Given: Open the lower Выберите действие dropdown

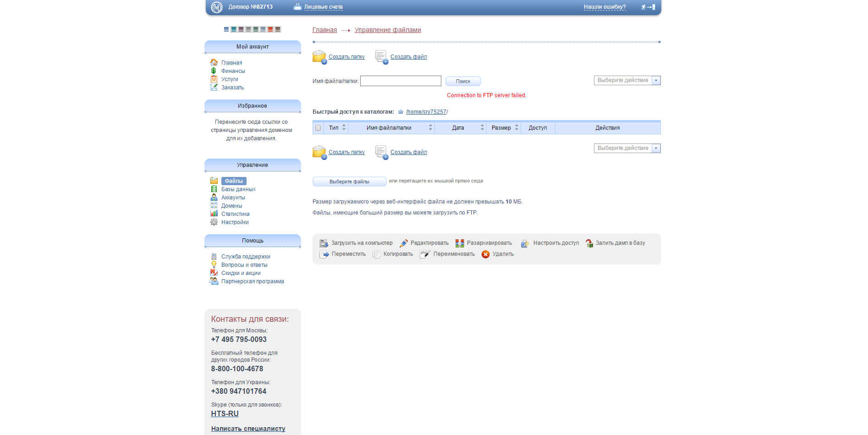Looking at the screenshot, I should [x=627, y=148].
